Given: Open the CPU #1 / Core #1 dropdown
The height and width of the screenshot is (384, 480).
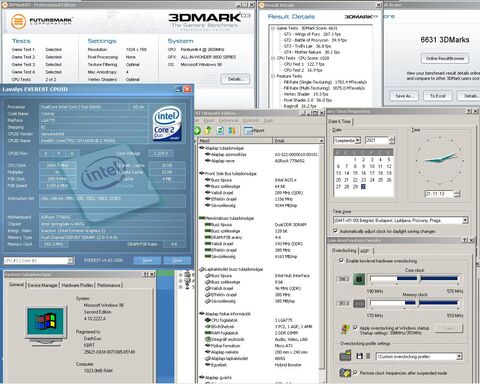Looking at the screenshot, I should 70,260.
